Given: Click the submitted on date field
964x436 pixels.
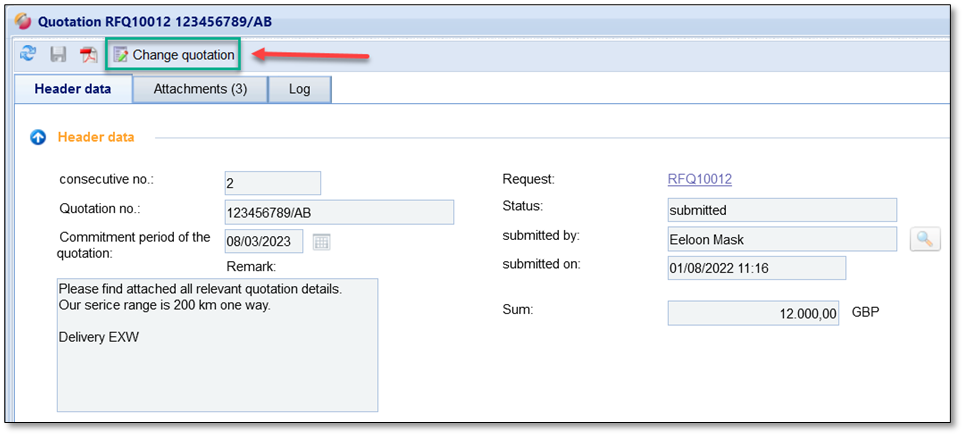Looking at the screenshot, I should (x=756, y=268).
